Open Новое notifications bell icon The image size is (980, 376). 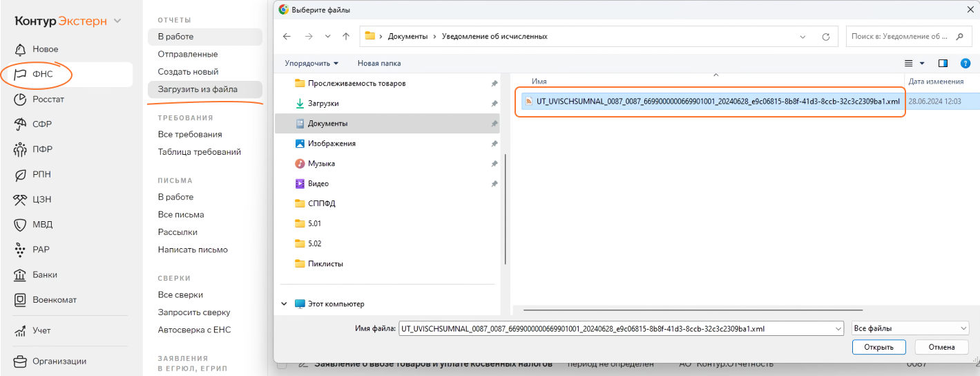(20, 50)
